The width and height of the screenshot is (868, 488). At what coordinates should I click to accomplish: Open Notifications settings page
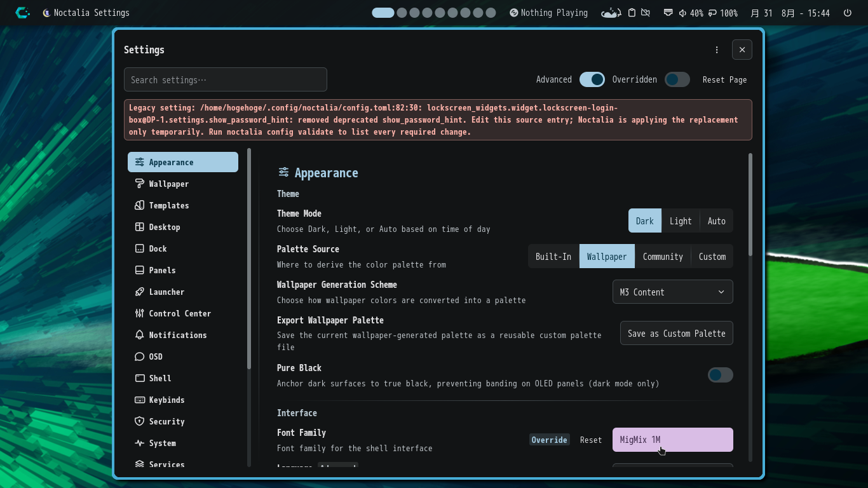click(x=183, y=335)
